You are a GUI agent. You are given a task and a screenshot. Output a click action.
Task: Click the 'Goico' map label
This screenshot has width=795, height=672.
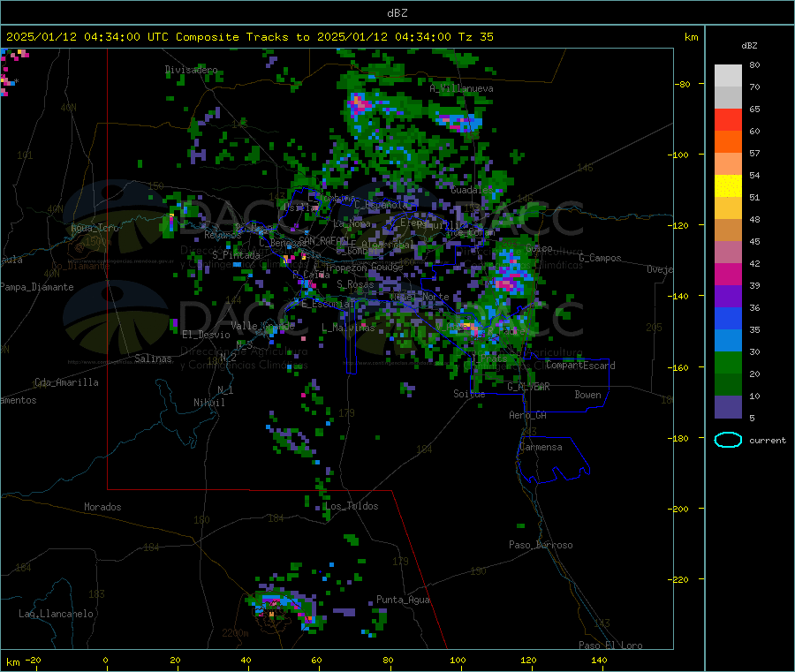539,248
